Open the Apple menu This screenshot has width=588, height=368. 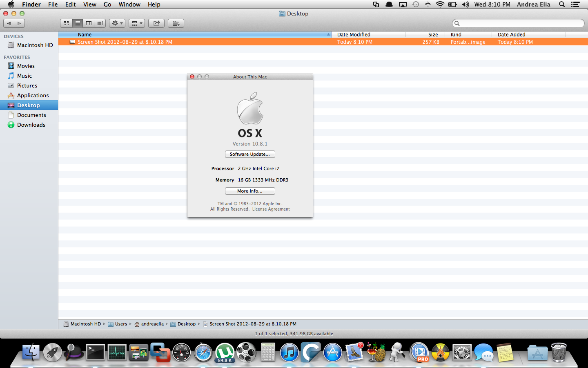pos(11,4)
